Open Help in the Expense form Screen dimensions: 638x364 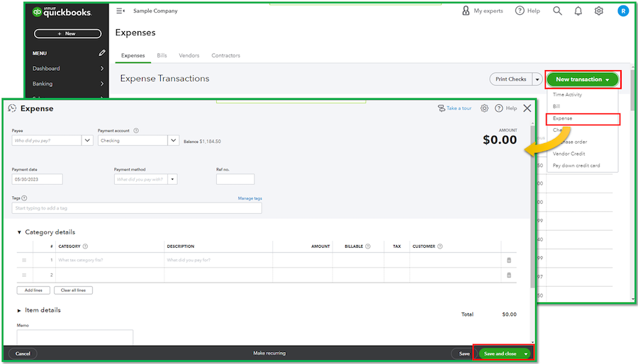tap(505, 108)
